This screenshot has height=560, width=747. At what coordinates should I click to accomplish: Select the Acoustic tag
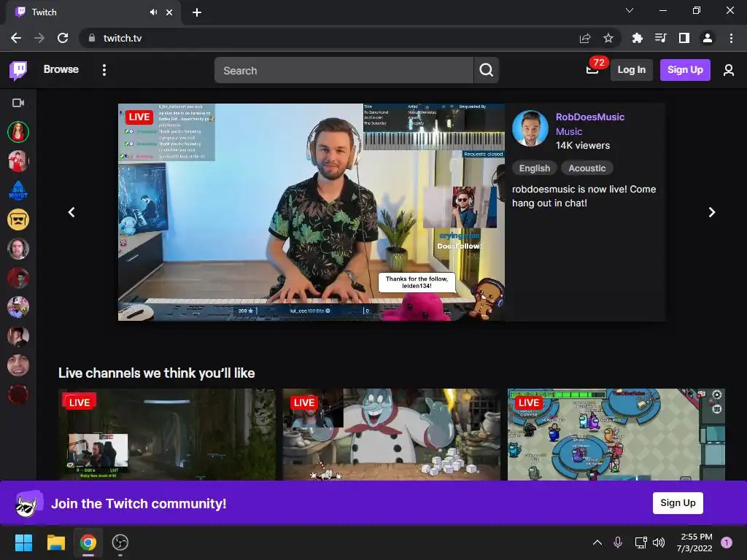587,168
